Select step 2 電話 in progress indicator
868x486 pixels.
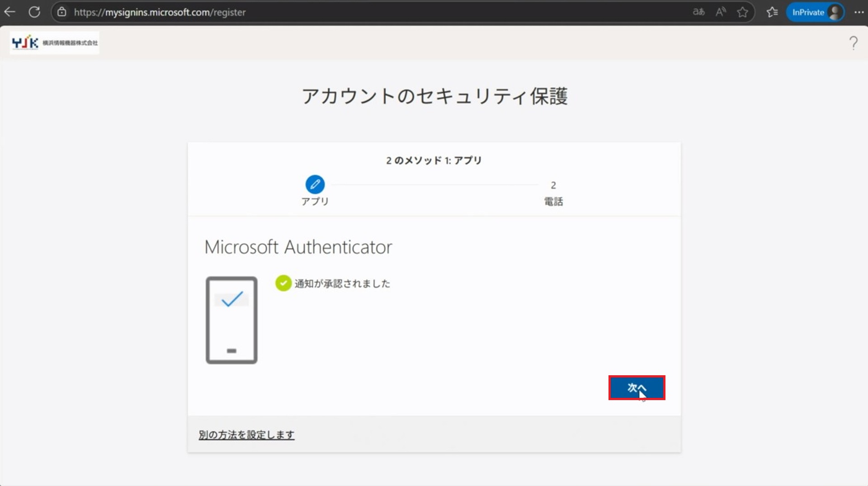click(553, 193)
